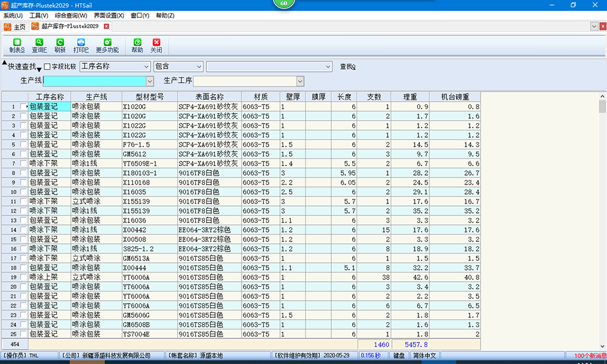Image resolution: width=607 pixels, height=364 pixels.
Task: Tick the checkbox for row 20
Action: (x=23, y=287)
